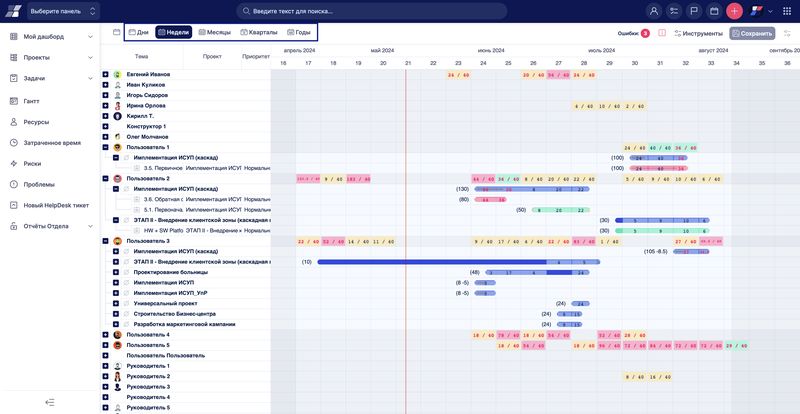
Task: Switch timeline scale to Месяцы
Action: (214, 32)
